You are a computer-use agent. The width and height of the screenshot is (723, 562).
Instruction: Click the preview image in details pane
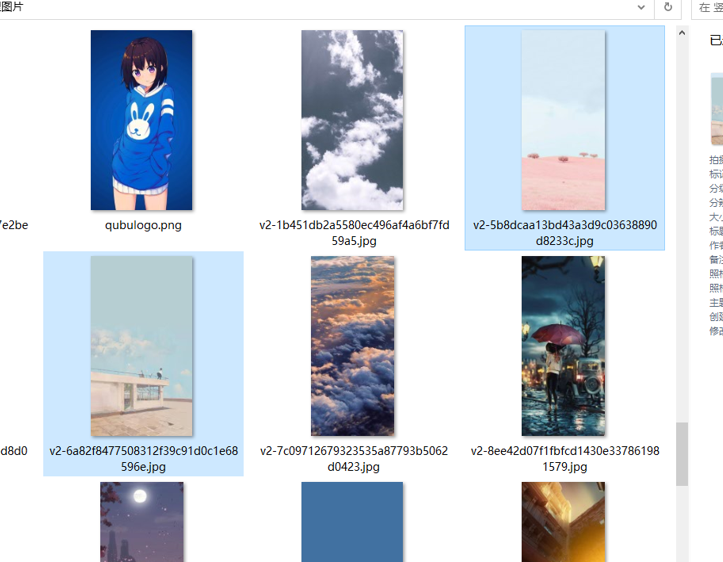click(717, 110)
